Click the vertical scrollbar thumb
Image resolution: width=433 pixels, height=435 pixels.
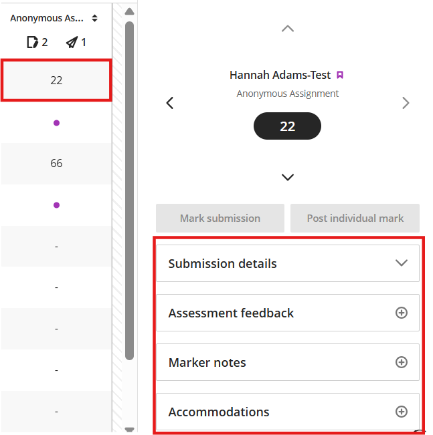129,191
